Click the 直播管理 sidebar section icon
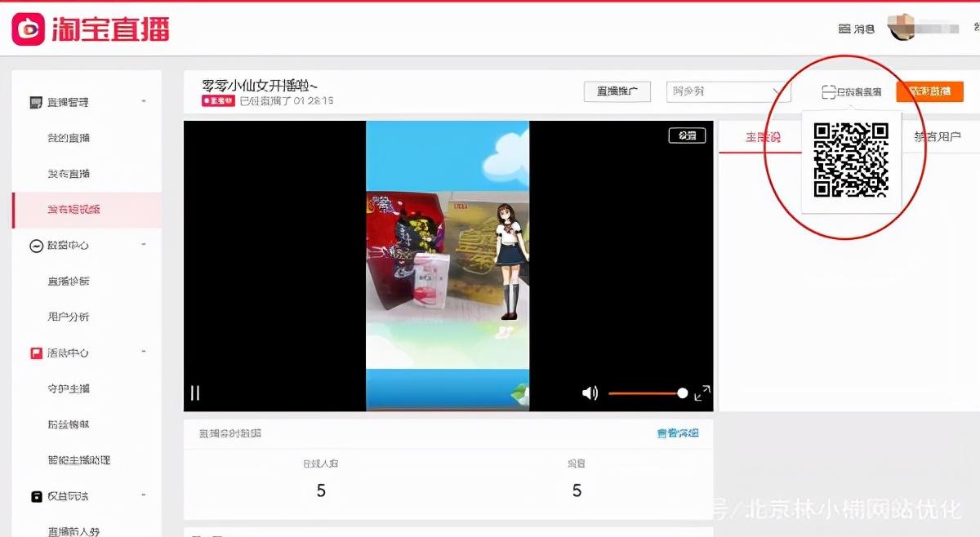The height and width of the screenshot is (537, 980). click(36, 102)
